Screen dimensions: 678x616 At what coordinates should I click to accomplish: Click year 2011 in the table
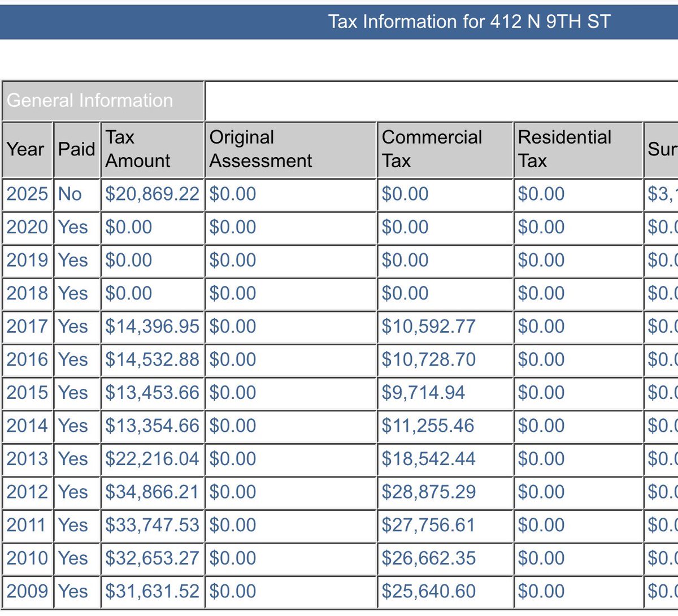tap(27, 525)
